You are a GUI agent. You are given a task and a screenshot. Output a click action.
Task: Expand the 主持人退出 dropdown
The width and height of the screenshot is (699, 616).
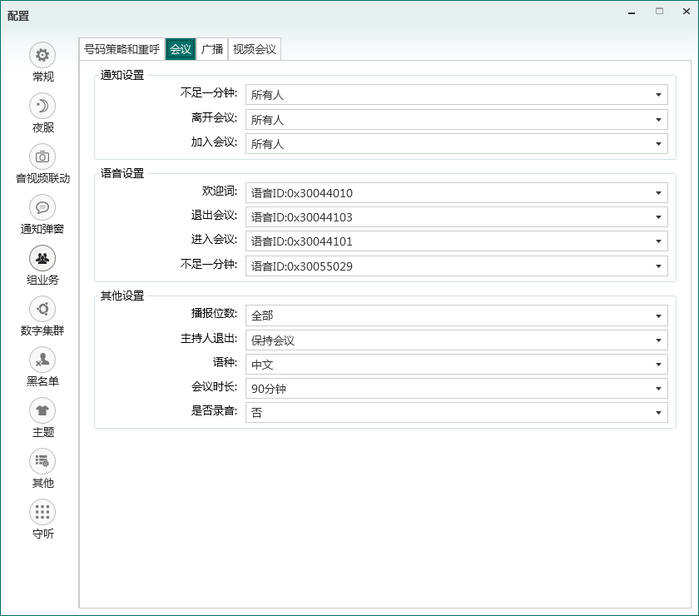pos(456,340)
